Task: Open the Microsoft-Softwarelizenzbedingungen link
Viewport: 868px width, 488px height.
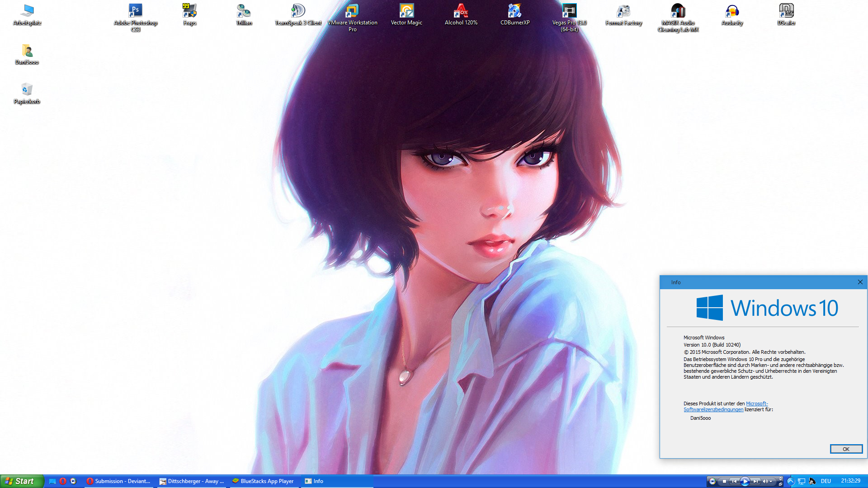Action: click(726, 407)
